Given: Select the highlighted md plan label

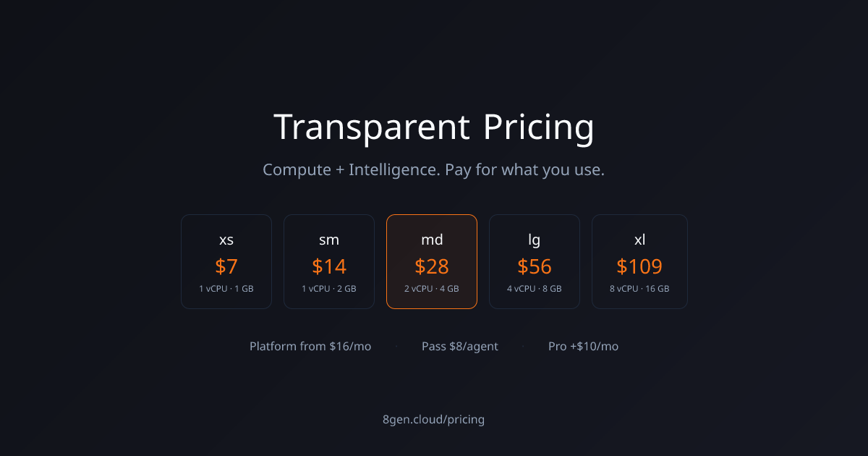Looking at the screenshot, I should click(432, 240).
